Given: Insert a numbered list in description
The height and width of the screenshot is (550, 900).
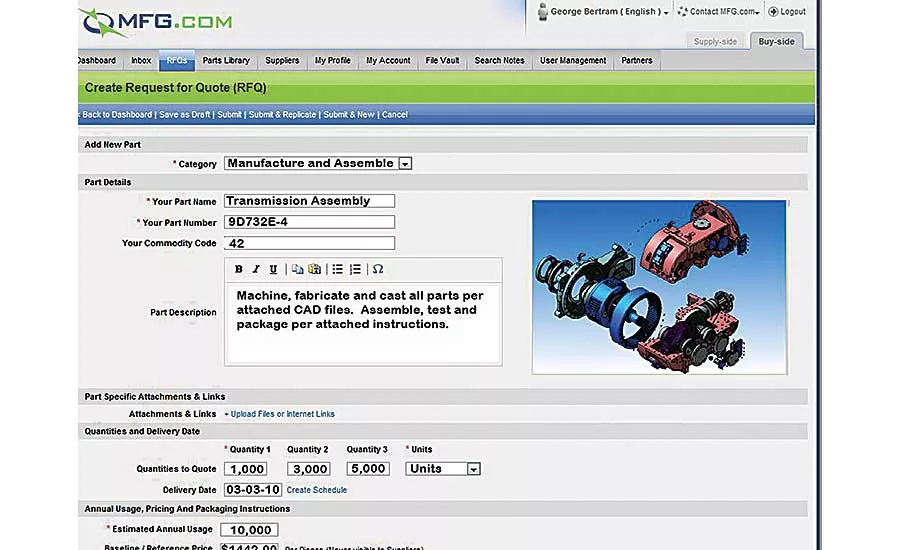Looking at the screenshot, I should coord(355,269).
